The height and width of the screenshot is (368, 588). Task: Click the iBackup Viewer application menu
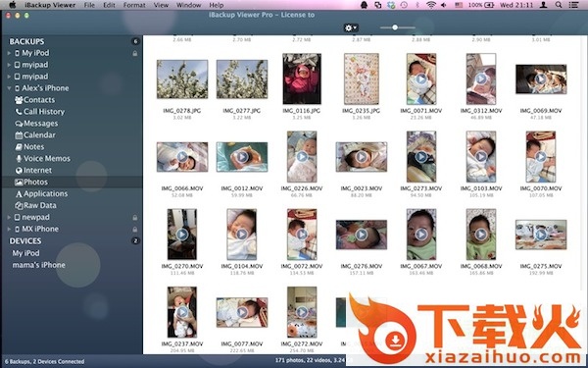50,5
